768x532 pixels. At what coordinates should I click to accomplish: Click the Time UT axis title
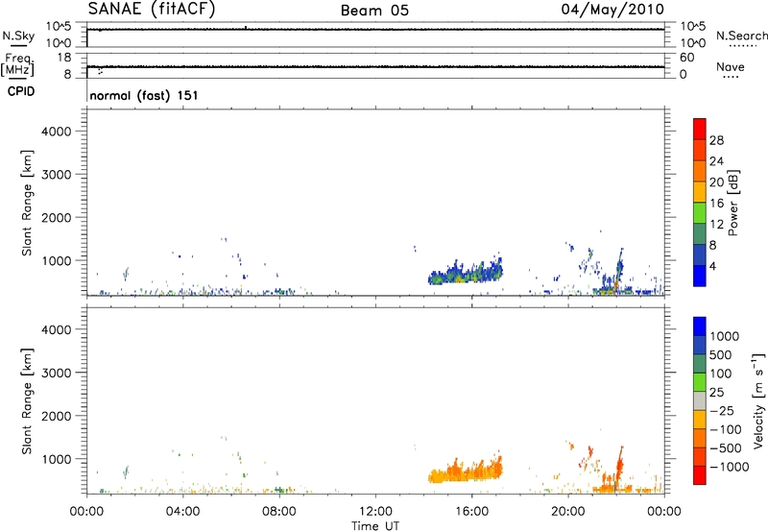[x=375, y=526]
